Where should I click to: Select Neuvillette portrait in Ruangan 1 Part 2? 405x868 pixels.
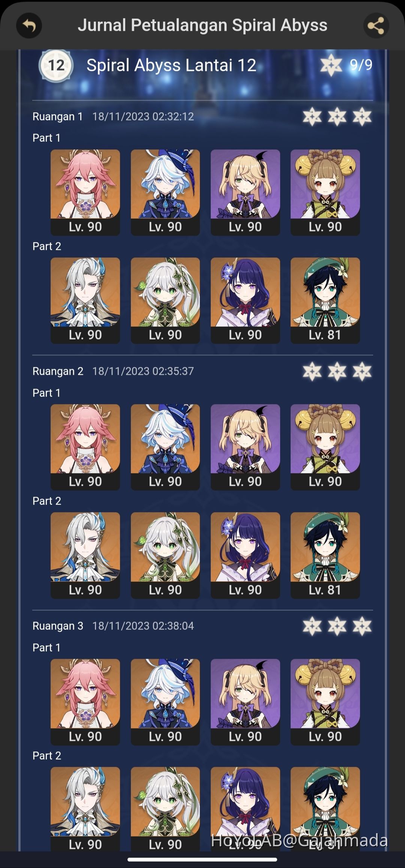point(85,300)
